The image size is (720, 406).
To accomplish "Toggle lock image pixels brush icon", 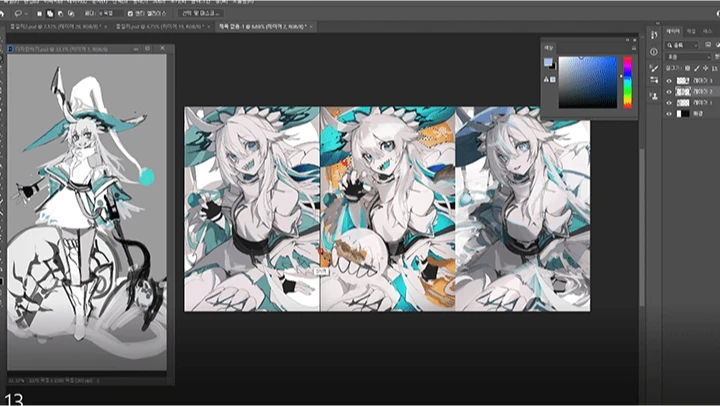I will (697, 68).
